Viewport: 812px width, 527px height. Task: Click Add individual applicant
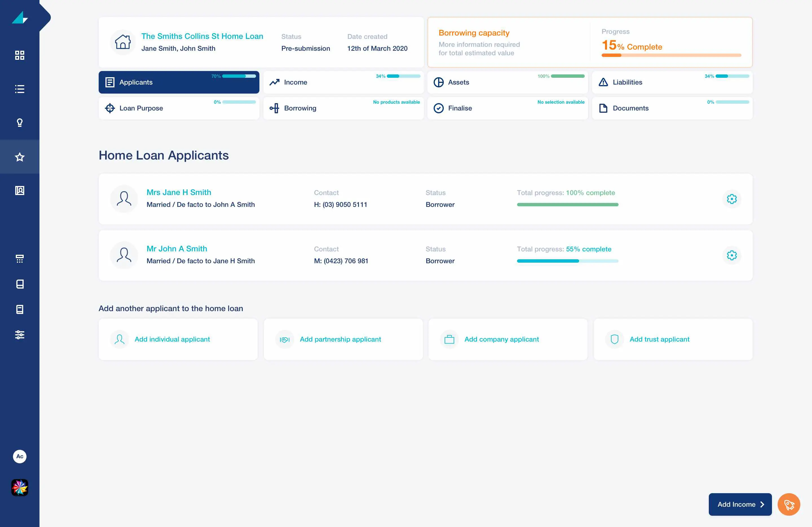[x=172, y=339]
